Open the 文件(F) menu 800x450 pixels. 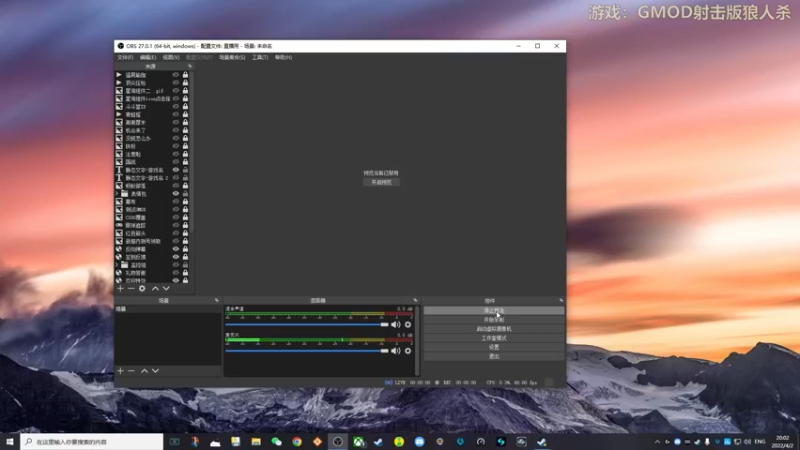point(126,58)
